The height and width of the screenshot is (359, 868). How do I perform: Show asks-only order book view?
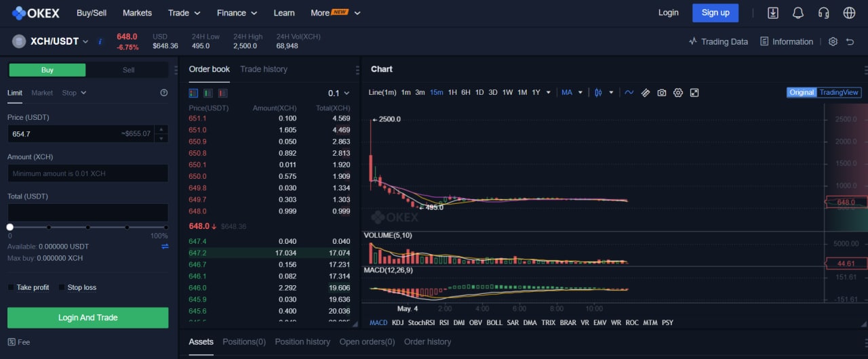[222, 93]
